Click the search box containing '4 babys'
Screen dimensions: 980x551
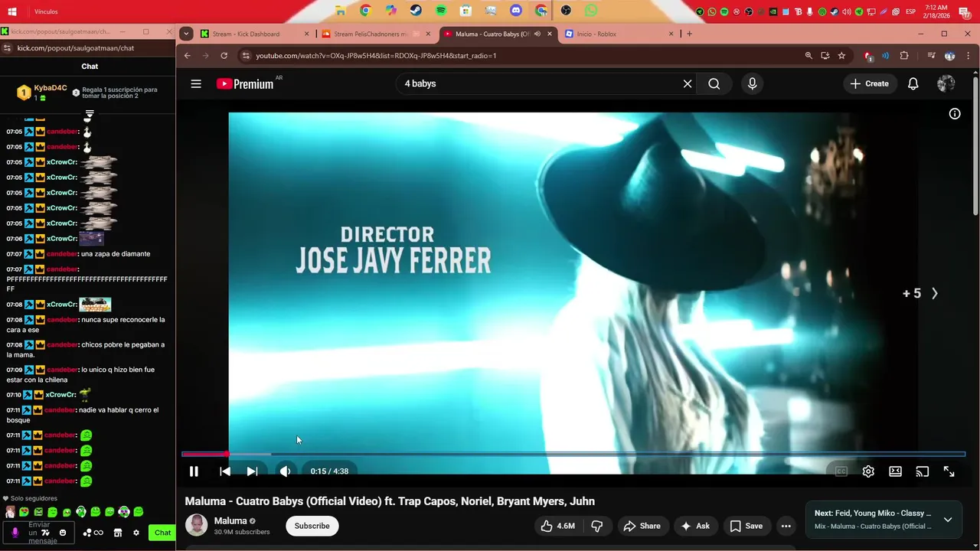pos(536,83)
